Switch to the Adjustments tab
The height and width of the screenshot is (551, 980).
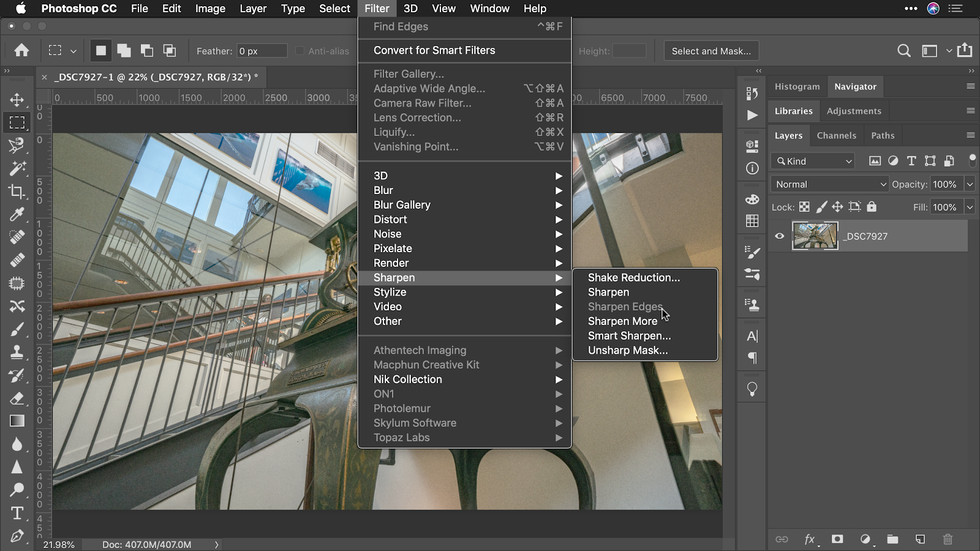[x=854, y=111]
